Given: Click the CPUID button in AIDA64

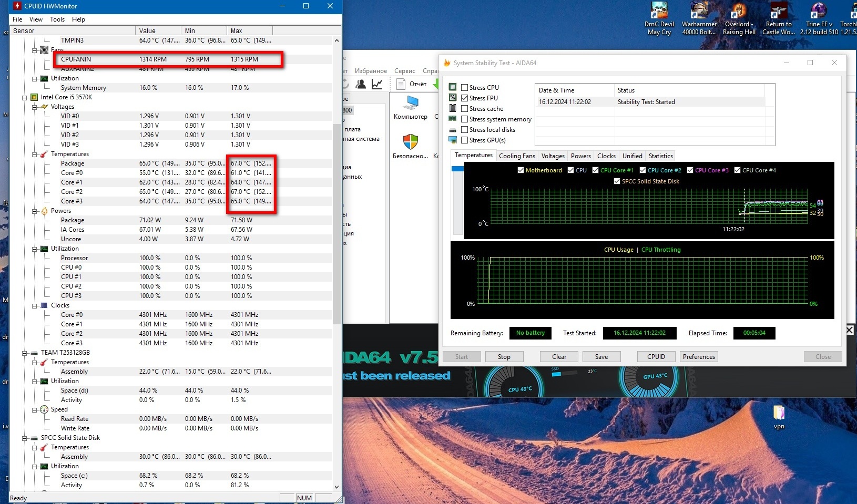Looking at the screenshot, I should point(656,357).
